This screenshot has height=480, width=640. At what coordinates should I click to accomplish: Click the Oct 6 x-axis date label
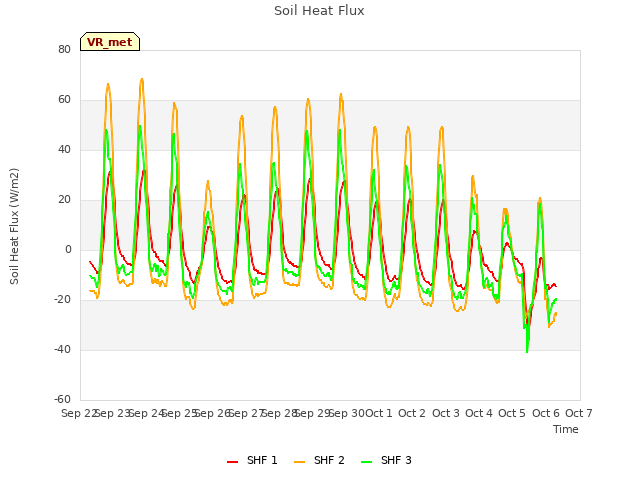point(546,413)
